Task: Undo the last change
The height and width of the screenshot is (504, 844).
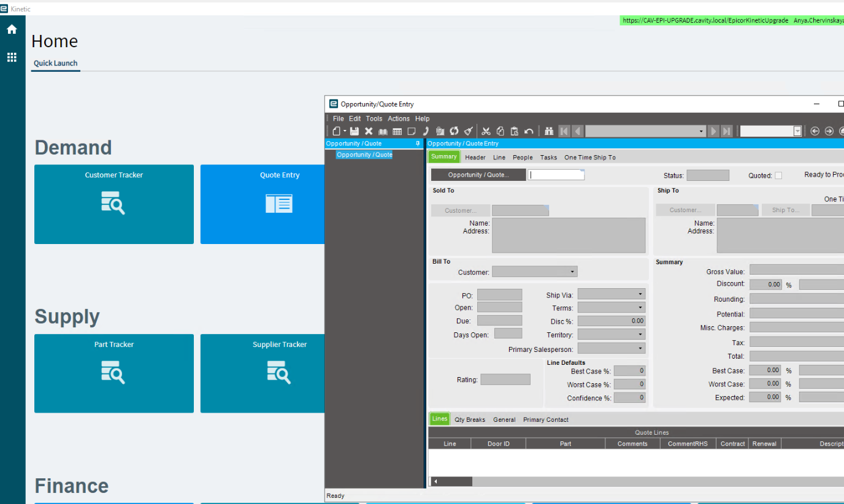Action: click(529, 131)
